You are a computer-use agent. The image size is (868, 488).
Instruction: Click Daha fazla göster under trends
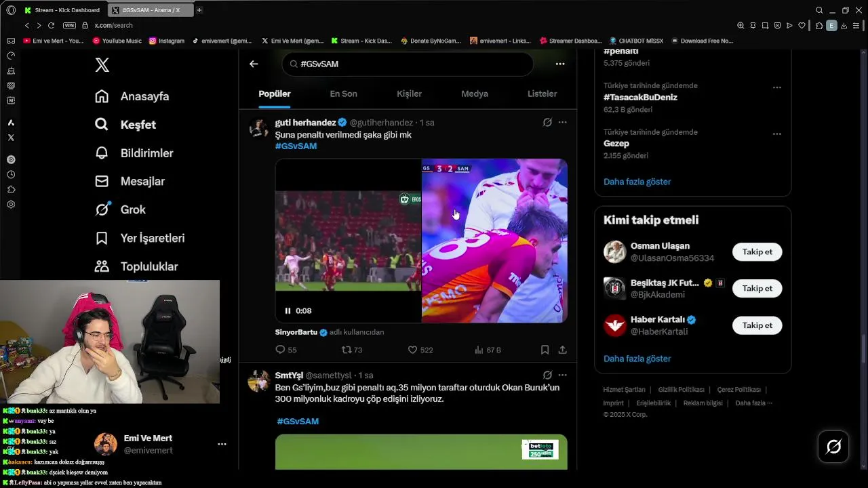click(x=637, y=182)
